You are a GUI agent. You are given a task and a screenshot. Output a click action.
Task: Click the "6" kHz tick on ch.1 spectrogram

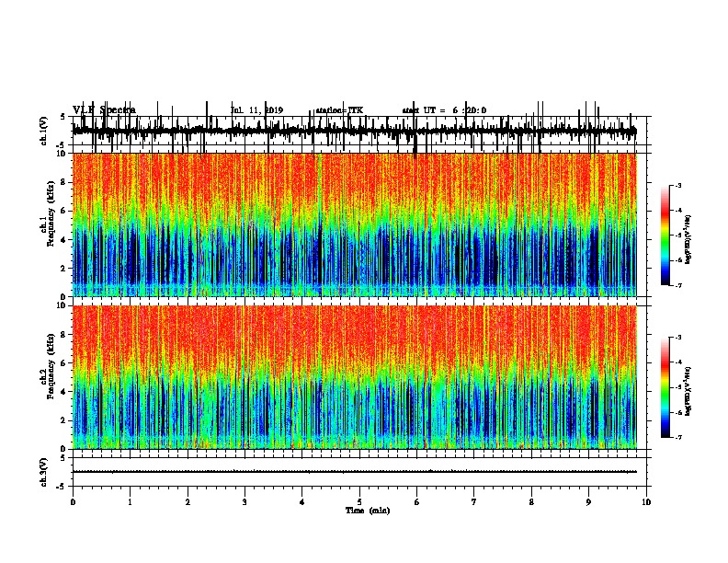coord(64,211)
